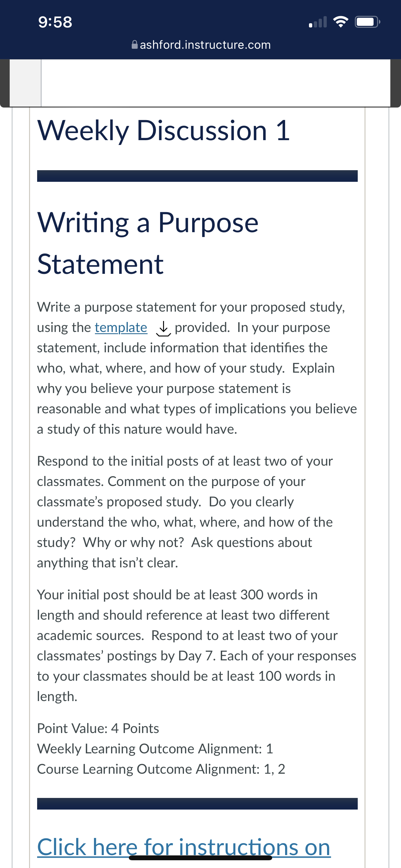Open the 'Click here for instructions on' link
Image resolution: width=401 pixels, height=868 pixels.
(x=184, y=847)
